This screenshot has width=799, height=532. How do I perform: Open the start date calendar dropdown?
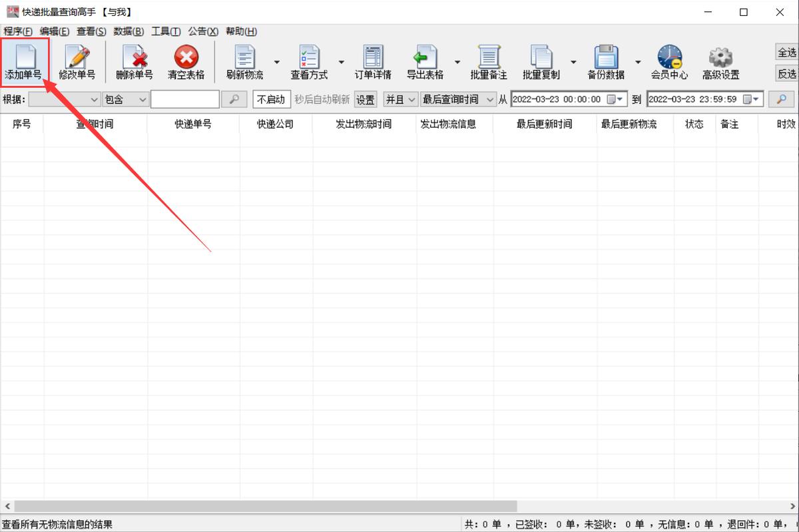coord(616,99)
